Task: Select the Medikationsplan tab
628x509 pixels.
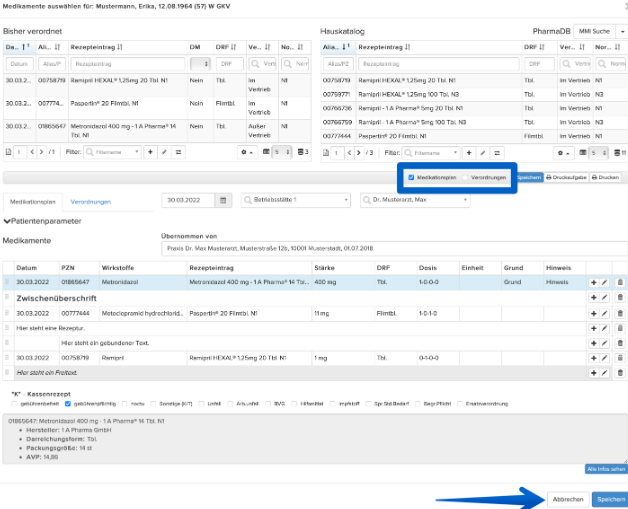Action: tap(32, 202)
